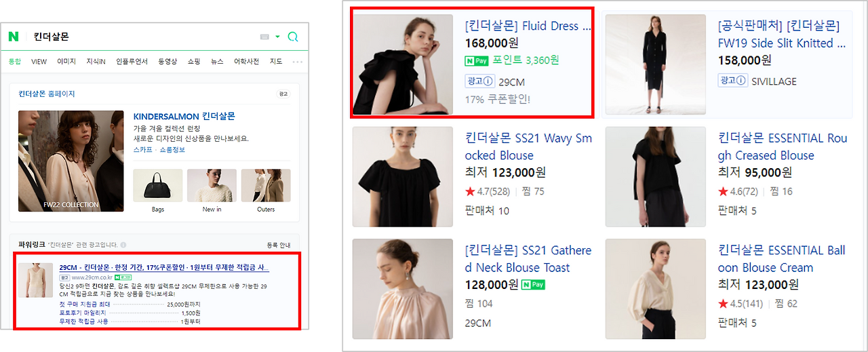The height and width of the screenshot is (352, 868).
Task: Open the 킨더살몬 홈페이지 link
Action: (x=47, y=94)
